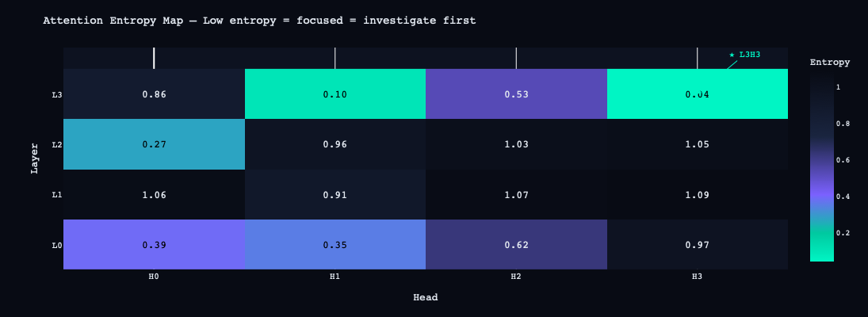
Task: Select the L0 H1 cell valued 0.35
Action: click(335, 245)
